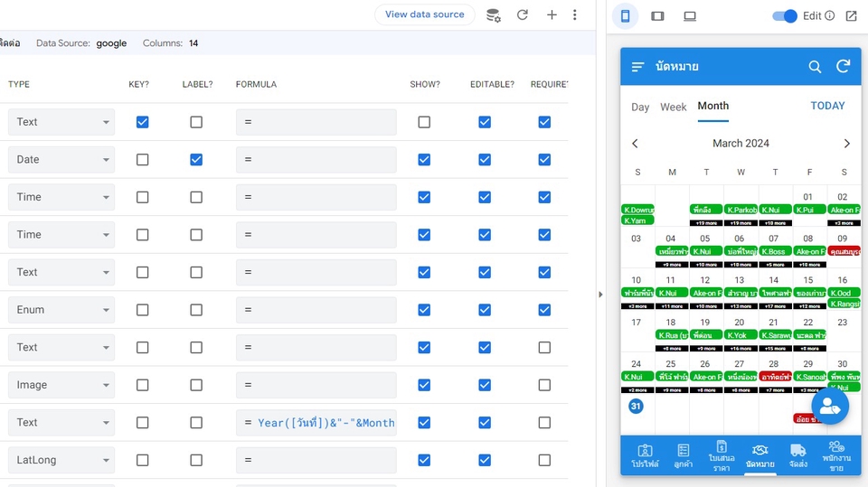Open โปรไฟล์ view in bottom navigation

[x=645, y=456]
